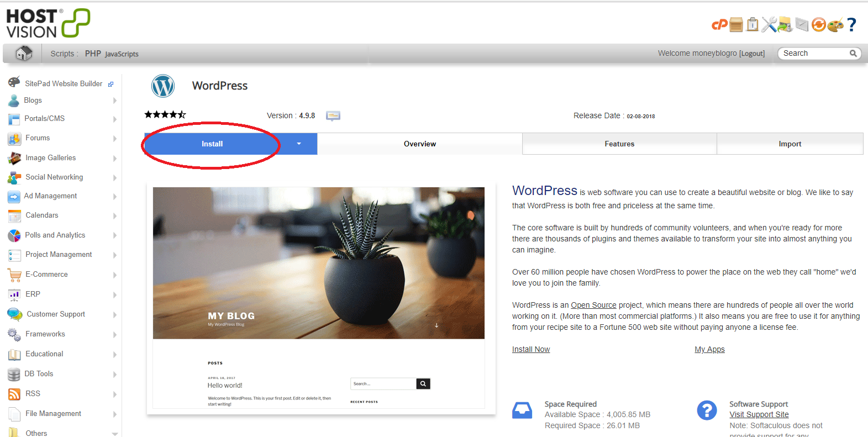This screenshot has height=437, width=868.
Task: Expand the File Management category arrow
Action: pyautogui.click(x=115, y=414)
